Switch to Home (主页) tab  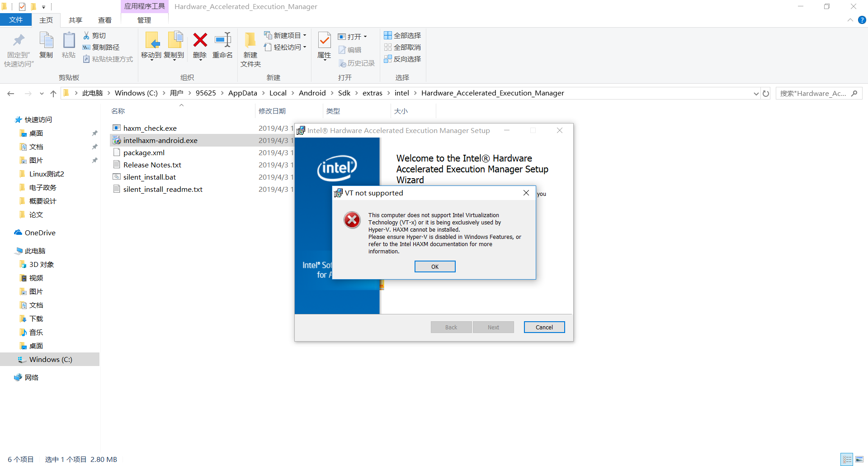click(46, 20)
